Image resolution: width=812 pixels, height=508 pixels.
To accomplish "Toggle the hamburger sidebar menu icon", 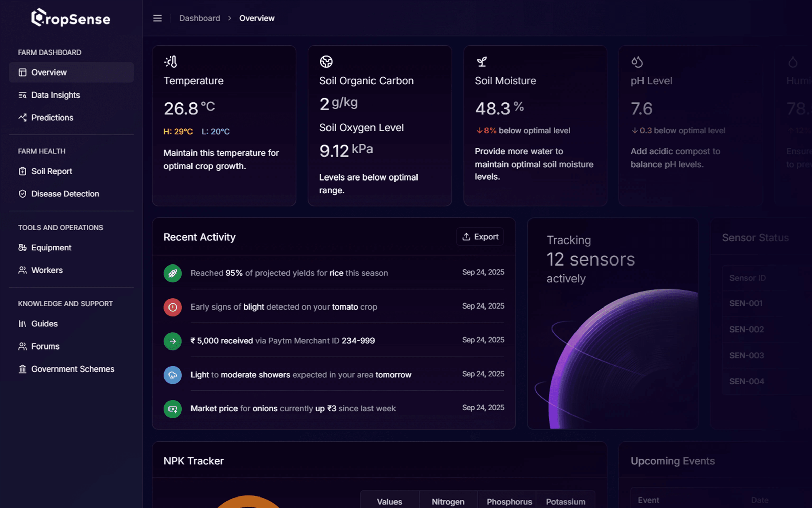I will (x=157, y=18).
